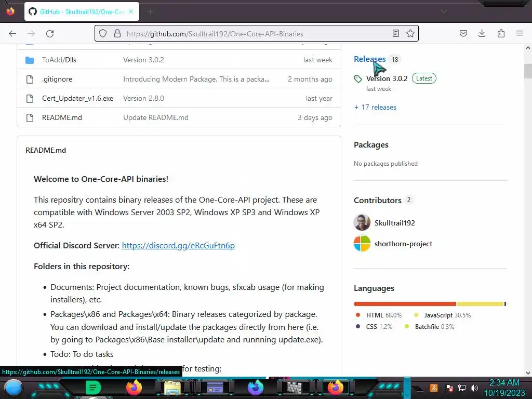Open shorthorn-project contributor profile

(403, 244)
